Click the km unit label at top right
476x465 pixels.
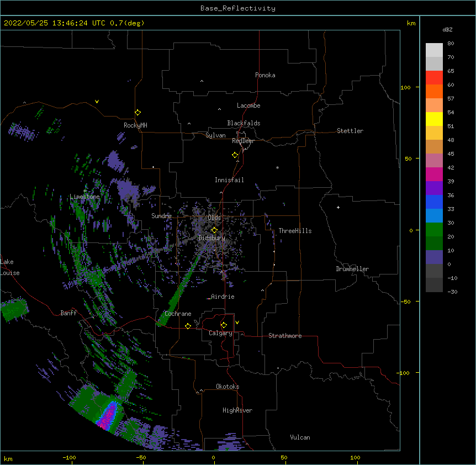pyautogui.click(x=411, y=23)
